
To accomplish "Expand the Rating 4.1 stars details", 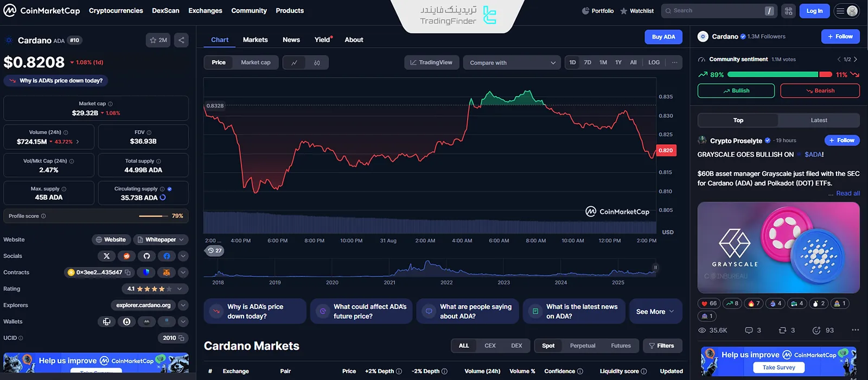I will pyautogui.click(x=155, y=289).
